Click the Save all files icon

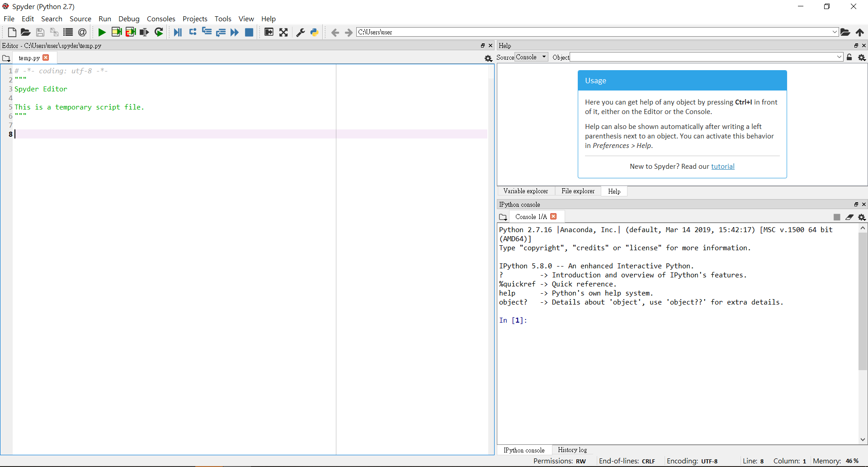click(x=54, y=32)
